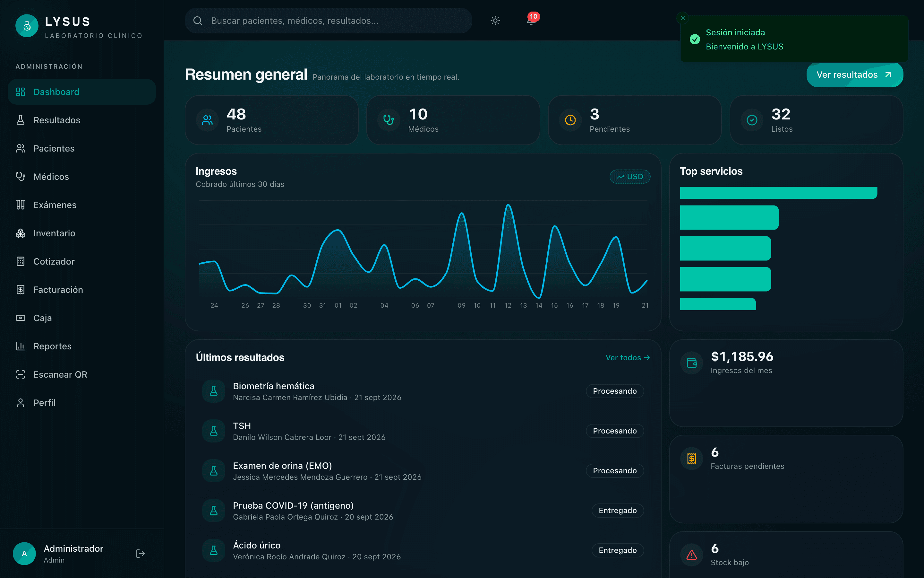
Task: Click the Ver resultados button
Action: coord(854,74)
